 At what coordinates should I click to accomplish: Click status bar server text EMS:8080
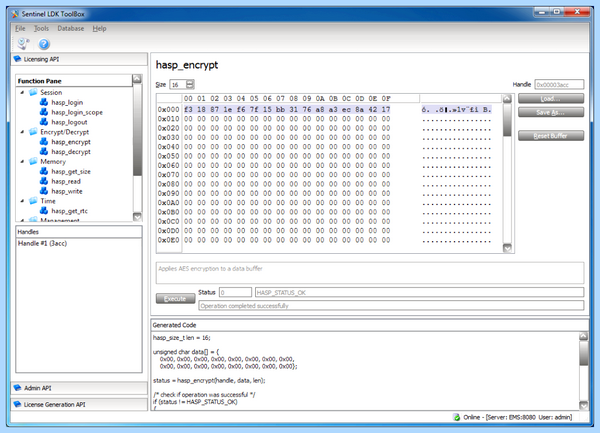522,417
